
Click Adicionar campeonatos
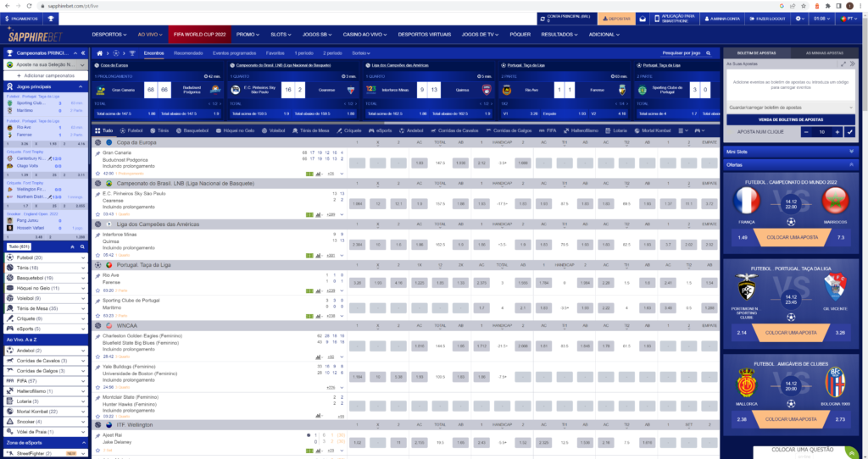pyautogui.click(x=46, y=75)
